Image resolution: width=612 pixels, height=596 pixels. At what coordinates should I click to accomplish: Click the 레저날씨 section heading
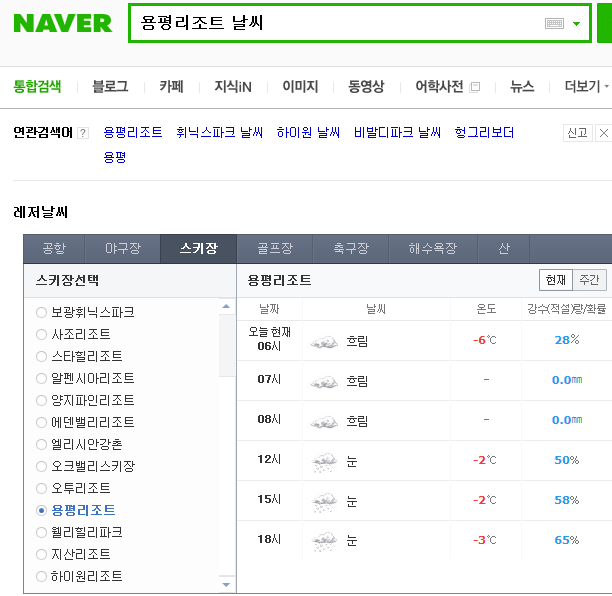41,212
